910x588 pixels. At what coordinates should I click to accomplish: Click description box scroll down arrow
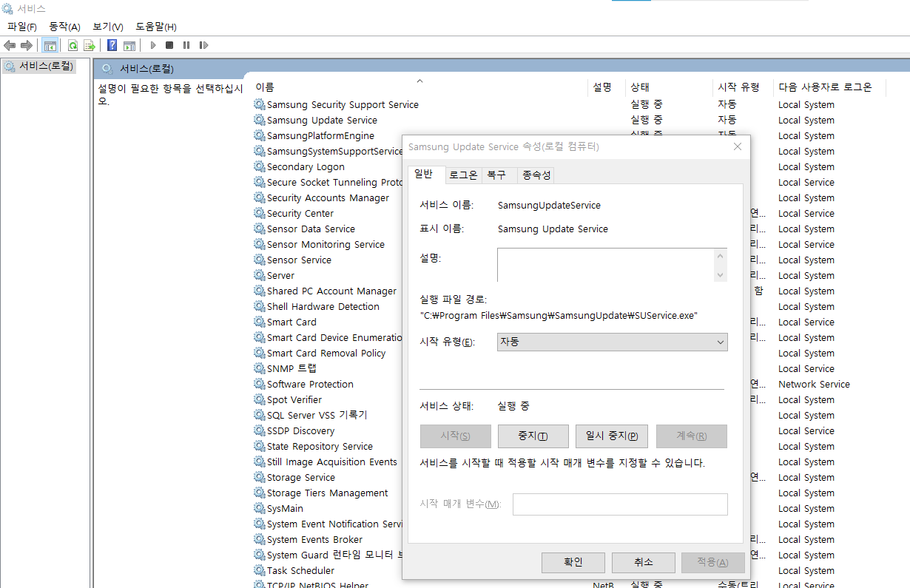[721, 275]
